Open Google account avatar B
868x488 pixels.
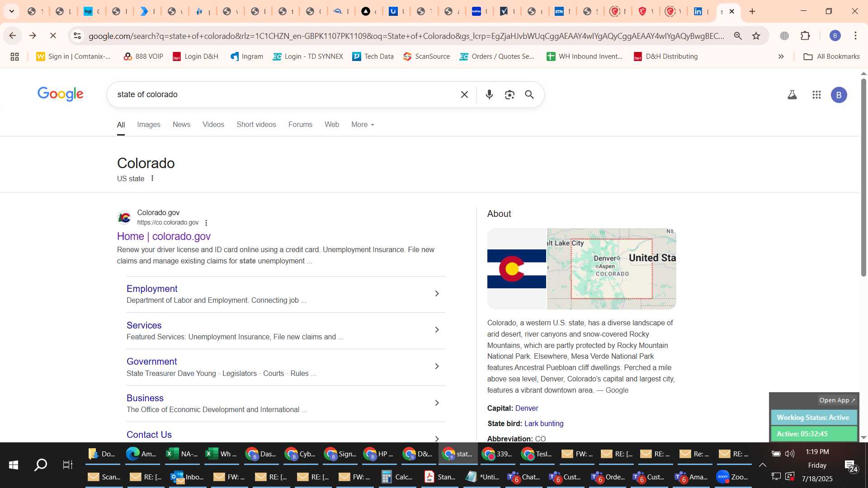pyautogui.click(x=839, y=95)
